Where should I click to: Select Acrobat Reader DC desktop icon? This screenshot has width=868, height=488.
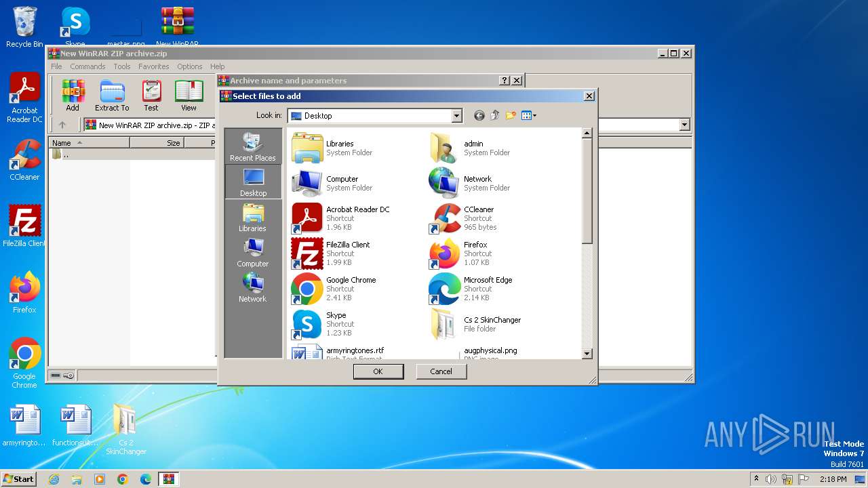click(x=24, y=98)
